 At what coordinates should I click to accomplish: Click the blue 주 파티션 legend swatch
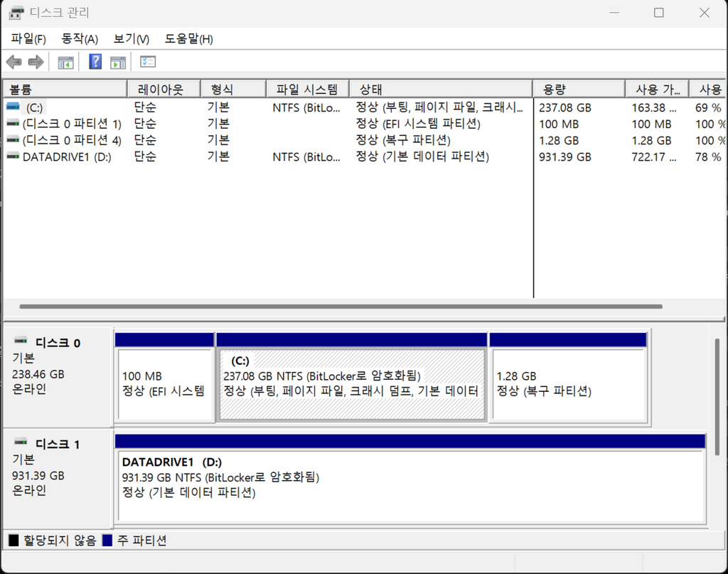click(x=107, y=540)
